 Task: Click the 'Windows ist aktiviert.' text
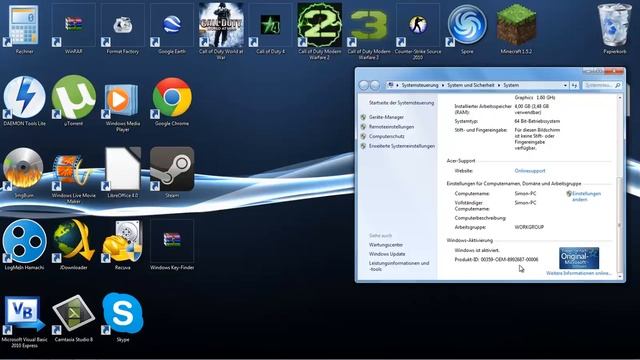(477, 250)
